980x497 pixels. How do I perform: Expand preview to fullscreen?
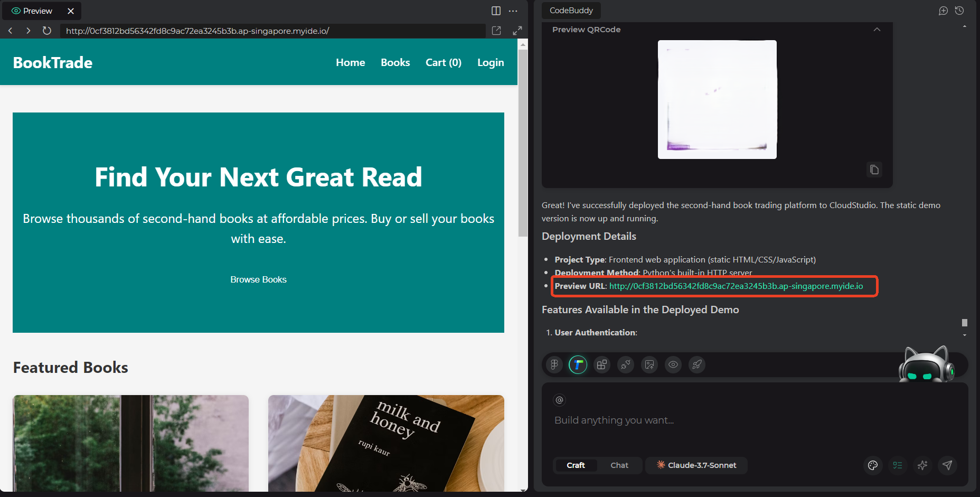point(517,31)
